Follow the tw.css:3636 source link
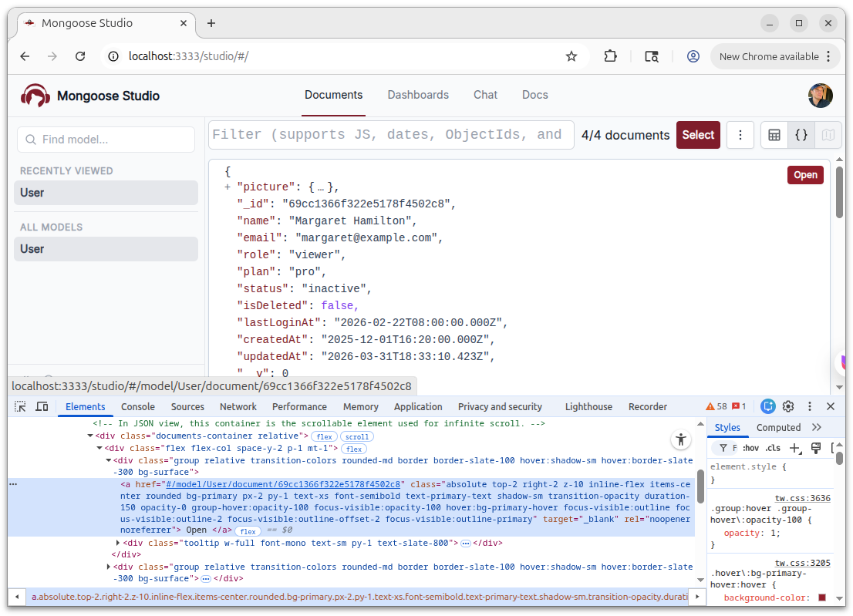The image size is (853, 616). point(802,498)
